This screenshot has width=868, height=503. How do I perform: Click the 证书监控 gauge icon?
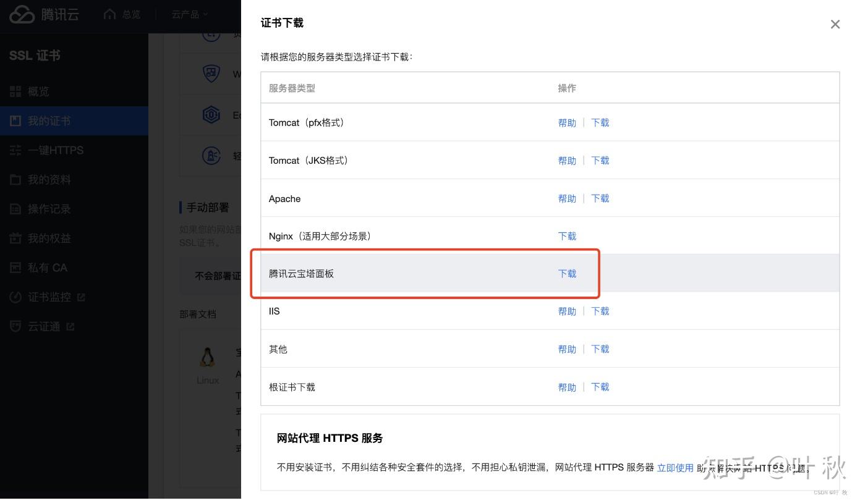pyautogui.click(x=15, y=297)
